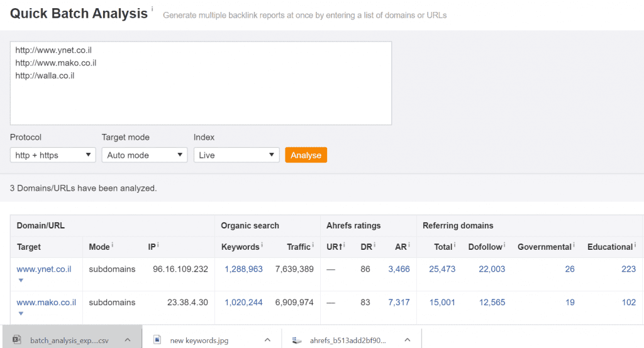Viewport: 644px width, 348px height.
Task: Click the info icon next to Keywords header
Action: coord(262,244)
